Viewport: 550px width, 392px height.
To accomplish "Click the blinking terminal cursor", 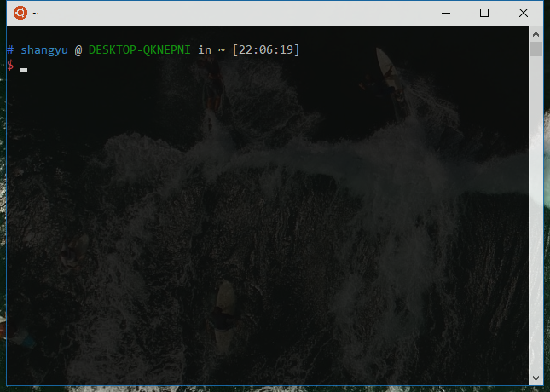I will tap(24, 69).
